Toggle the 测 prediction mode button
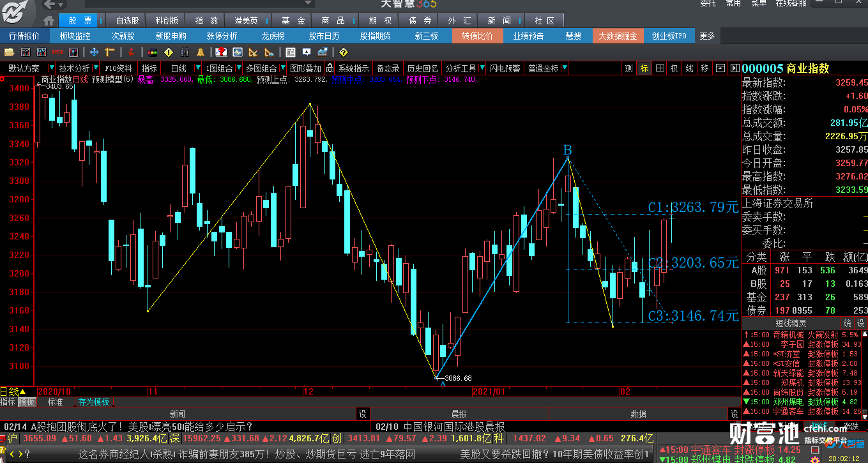 pos(629,68)
